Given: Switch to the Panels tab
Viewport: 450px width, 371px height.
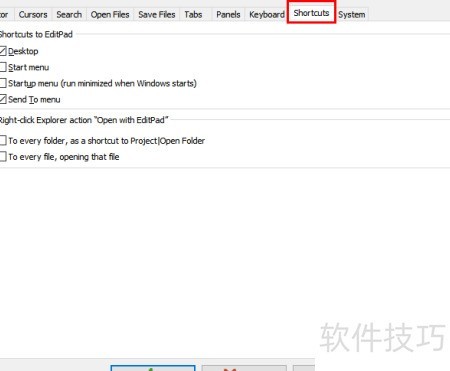Looking at the screenshot, I should point(228,15).
